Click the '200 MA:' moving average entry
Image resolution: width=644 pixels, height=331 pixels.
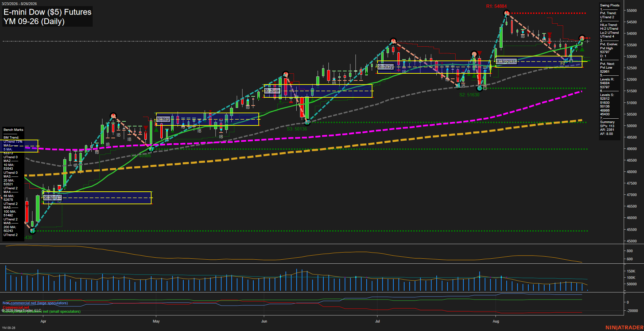(9, 227)
